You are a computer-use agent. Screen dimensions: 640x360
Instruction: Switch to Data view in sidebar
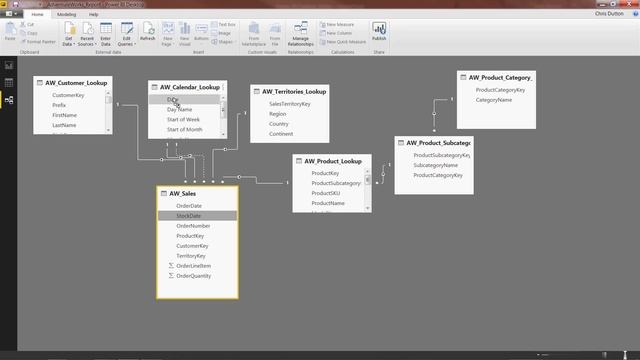(x=9, y=82)
